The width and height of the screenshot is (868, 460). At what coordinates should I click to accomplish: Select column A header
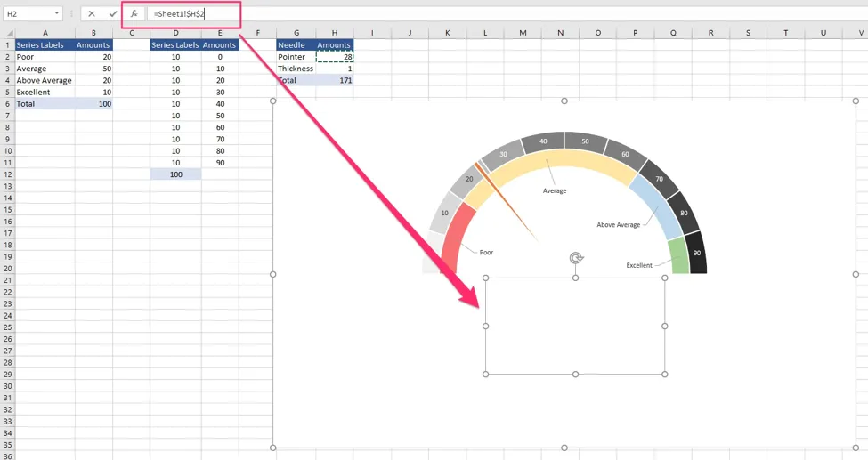coord(45,33)
